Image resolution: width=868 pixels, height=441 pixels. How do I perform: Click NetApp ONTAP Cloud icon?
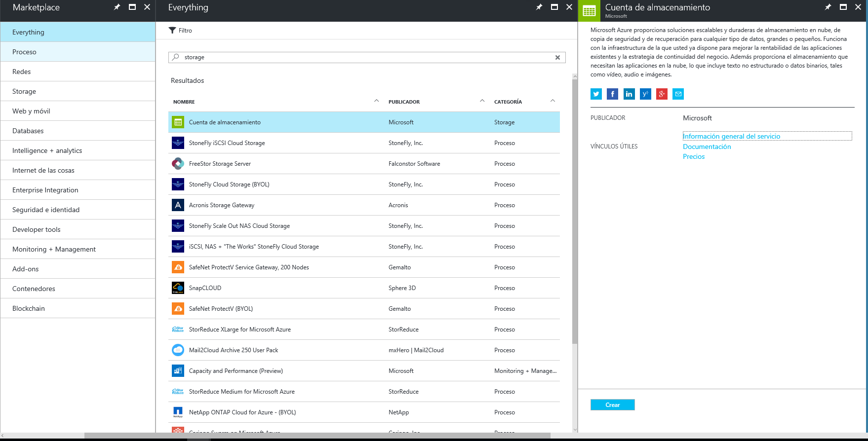(178, 412)
